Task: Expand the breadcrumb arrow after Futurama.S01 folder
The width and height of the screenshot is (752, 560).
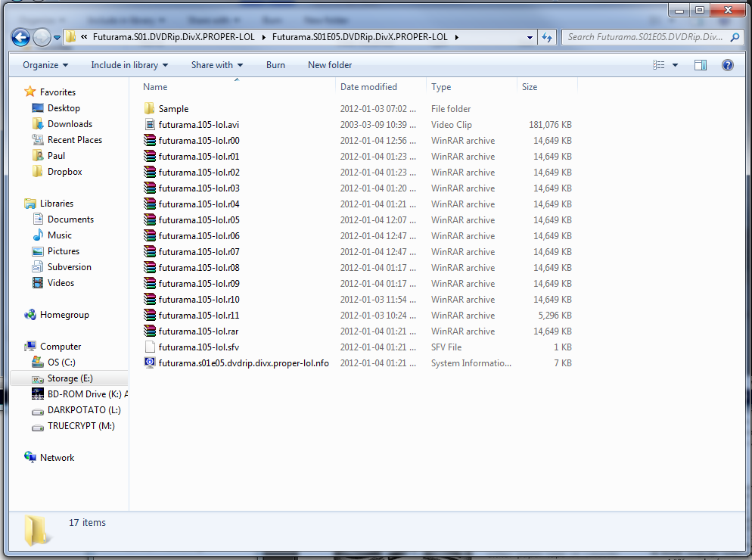Action: click(263, 37)
